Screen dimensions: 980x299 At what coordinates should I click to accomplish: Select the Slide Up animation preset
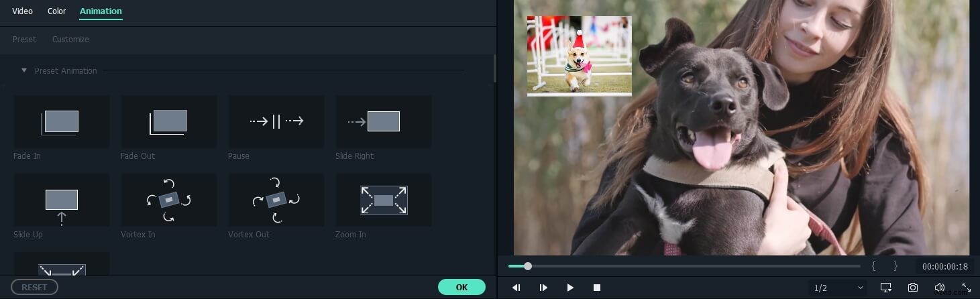pos(62,200)
